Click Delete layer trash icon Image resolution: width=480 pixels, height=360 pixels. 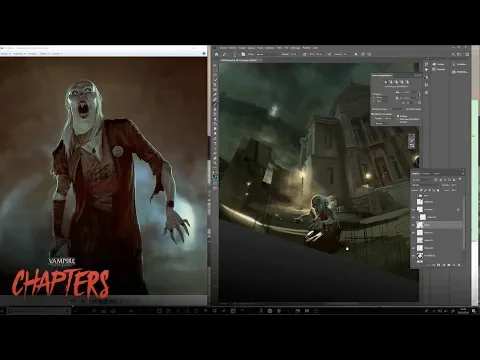459,265
